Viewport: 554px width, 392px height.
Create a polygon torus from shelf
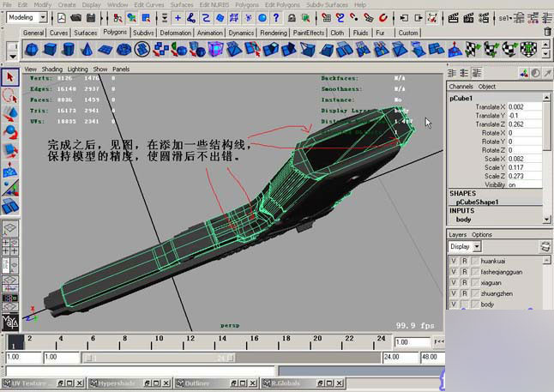123,50
